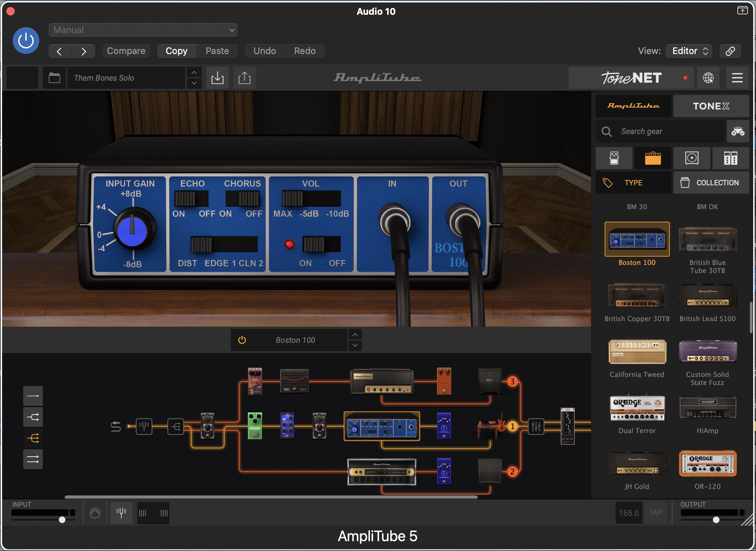Open the hamburger main menu
756x551 pixels.
coord(737,78)
